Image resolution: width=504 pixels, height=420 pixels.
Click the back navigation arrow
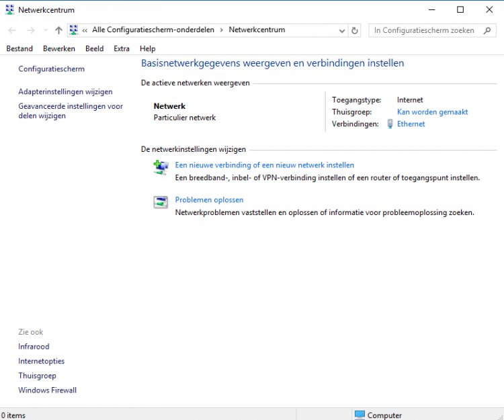coord(12,30)
